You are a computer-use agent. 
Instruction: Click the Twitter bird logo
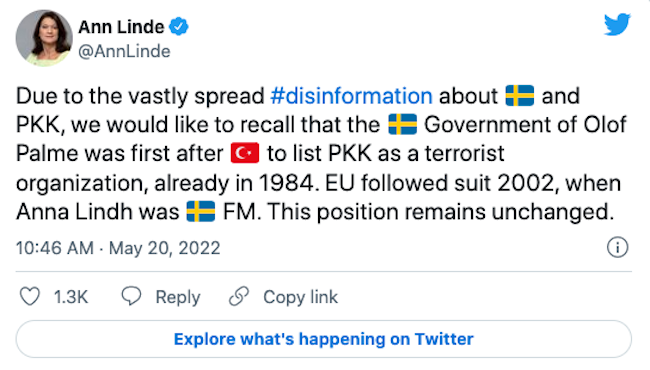pyautogui.click(x=617, y=24)
